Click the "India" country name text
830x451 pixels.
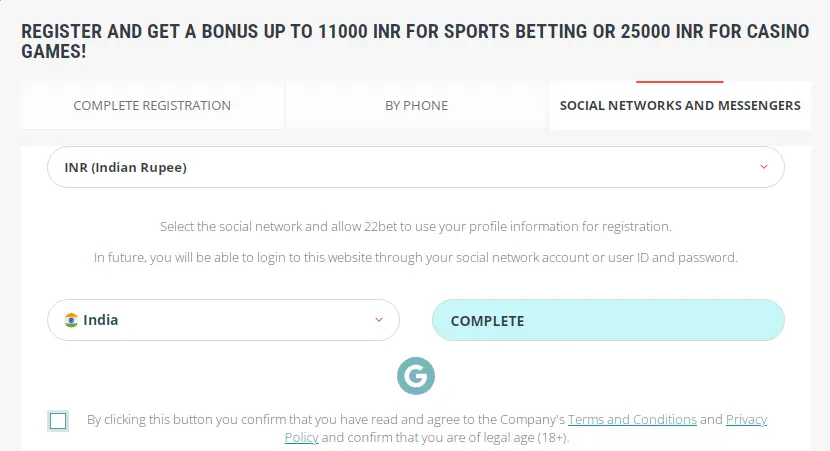click(x=101, y=320)
